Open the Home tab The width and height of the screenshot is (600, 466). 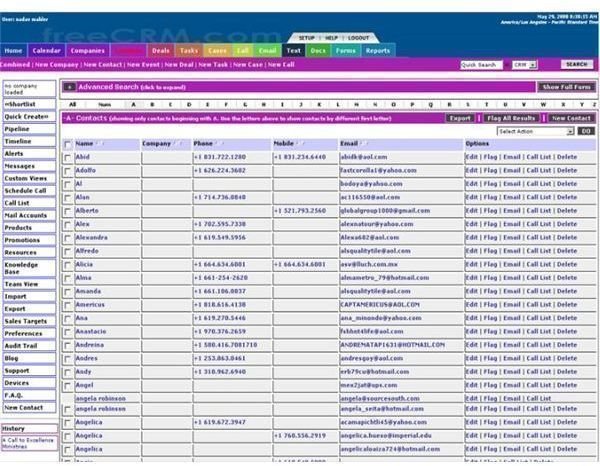[13, 51]
